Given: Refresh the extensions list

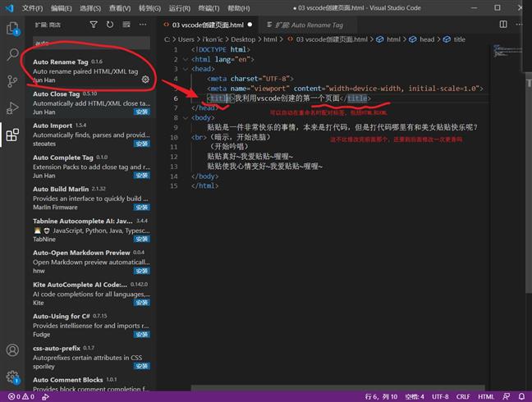Looking at the screenshot, I should click(110, 25).
